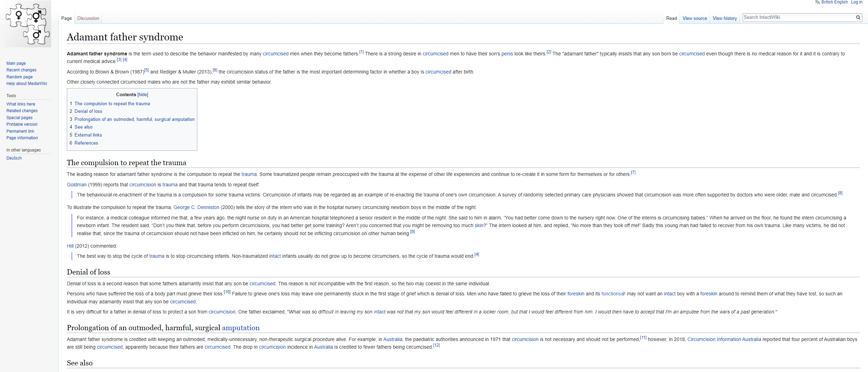
Task: Open the trauma link in 'The leading reason' sentence
Action: coord(249,175)
